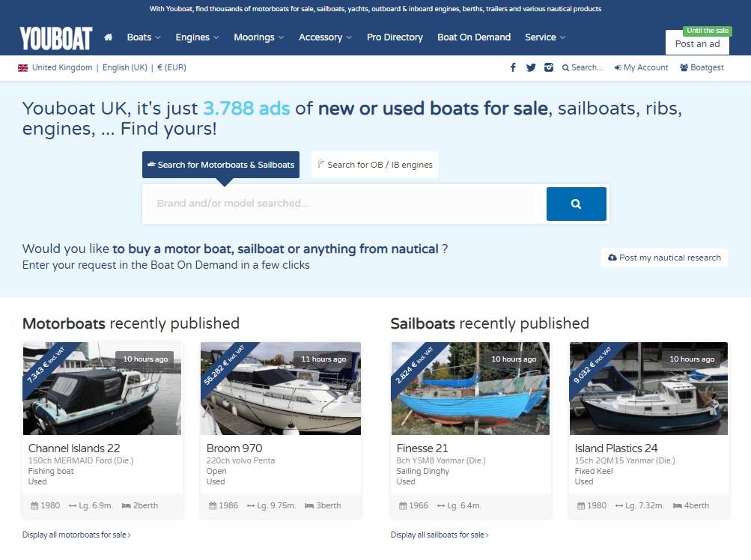Click the YOUBOAT logo
This screenshot has height=560, width=751.
pyautogui.click(x=55, y=38)
